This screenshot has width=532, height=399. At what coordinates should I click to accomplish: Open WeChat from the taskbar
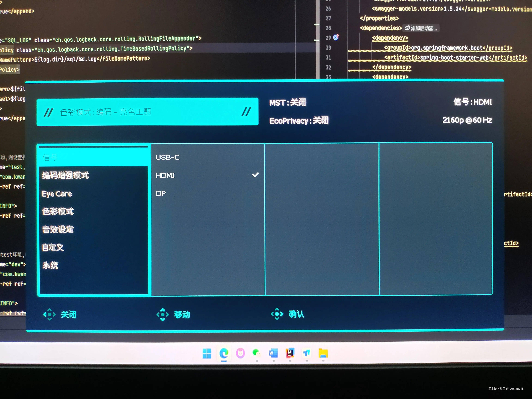[x=256, y=353]
